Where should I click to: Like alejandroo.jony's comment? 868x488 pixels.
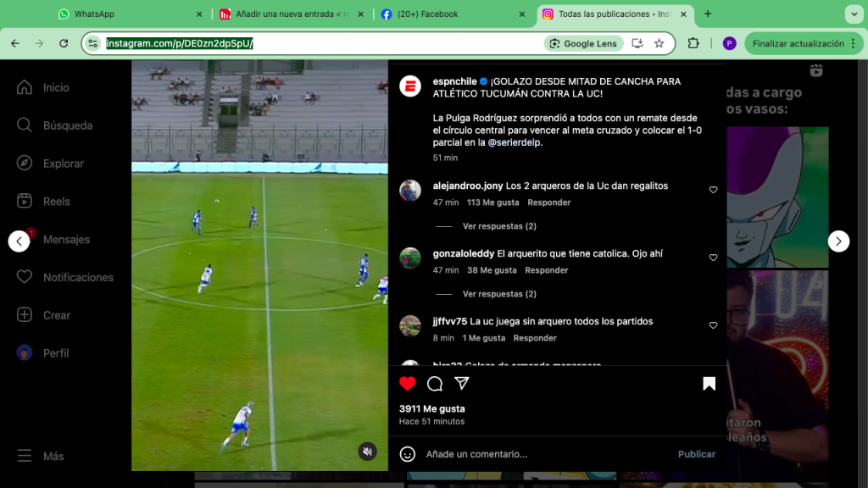pos(713,190)
